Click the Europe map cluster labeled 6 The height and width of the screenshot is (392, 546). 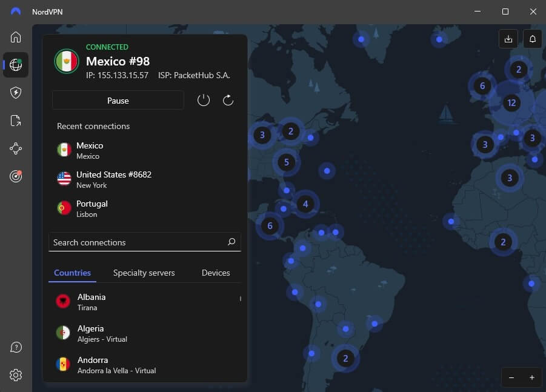pos(482,85)
